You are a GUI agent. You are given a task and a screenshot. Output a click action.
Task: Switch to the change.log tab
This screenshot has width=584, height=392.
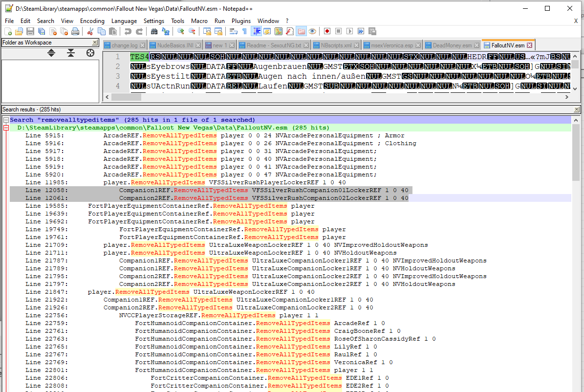pyautogui.click(x=124, y=45)
